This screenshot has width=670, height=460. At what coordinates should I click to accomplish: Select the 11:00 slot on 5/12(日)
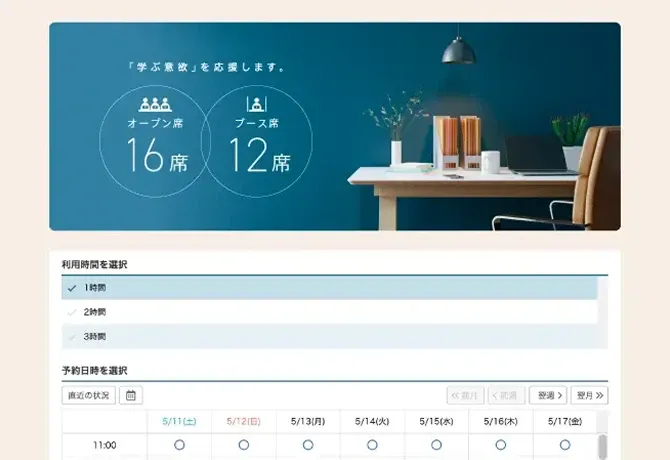click(x=244, y=445)
